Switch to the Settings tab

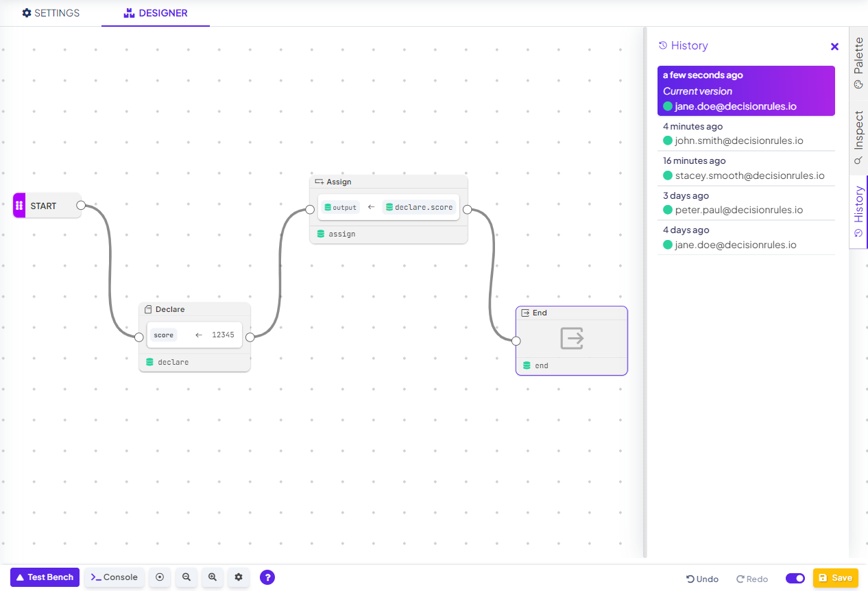coord(51,13)
